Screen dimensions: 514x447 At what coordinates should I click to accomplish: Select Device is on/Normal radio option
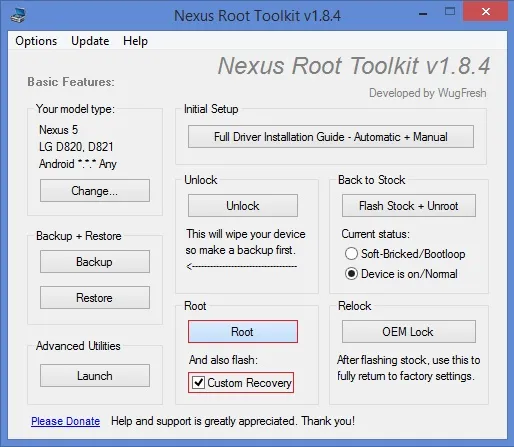pyautogui.click(x=351, y=274)
